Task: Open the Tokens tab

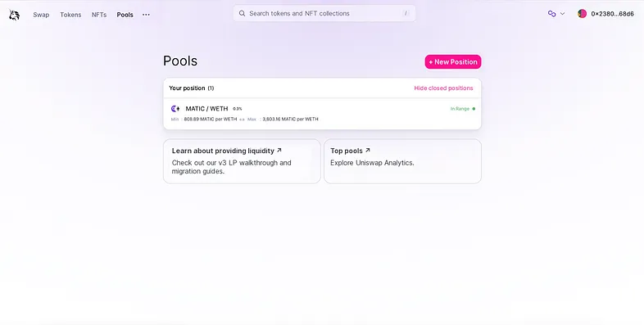Action: click(70, 15)
